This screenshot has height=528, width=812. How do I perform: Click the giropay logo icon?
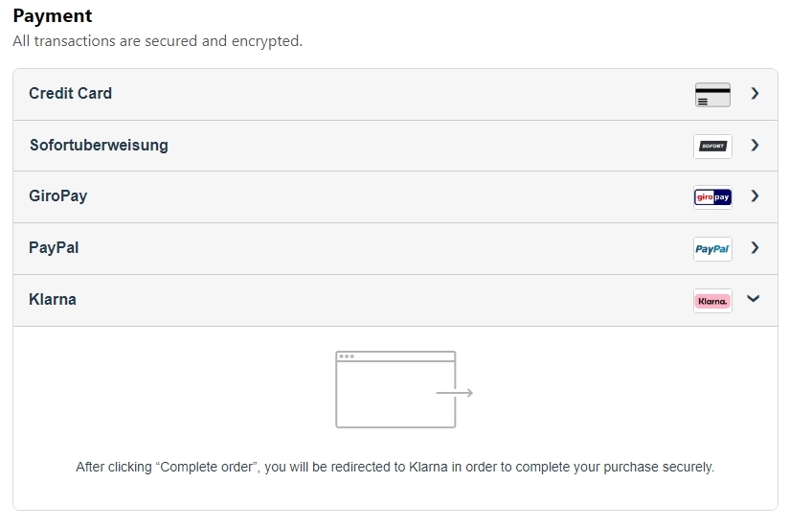coord(712,196)
